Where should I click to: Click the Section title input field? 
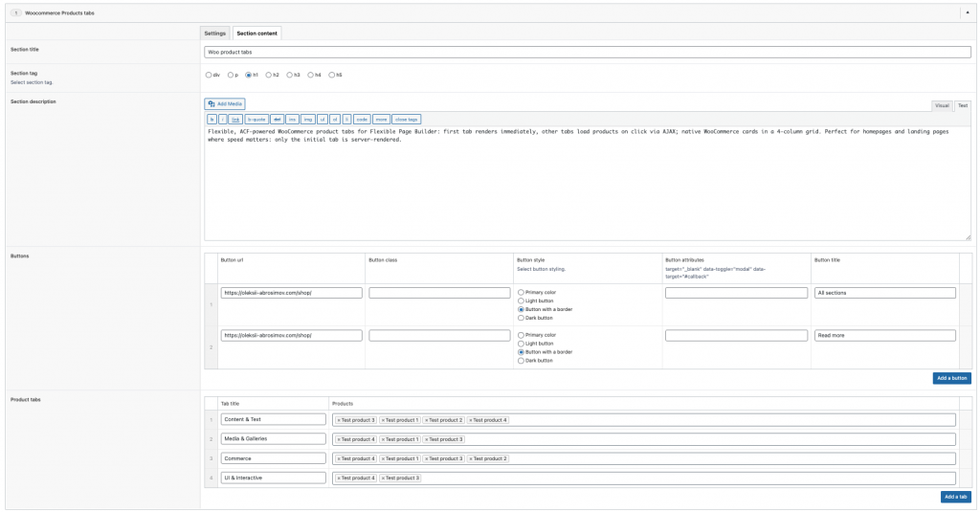tap(588, 53)
